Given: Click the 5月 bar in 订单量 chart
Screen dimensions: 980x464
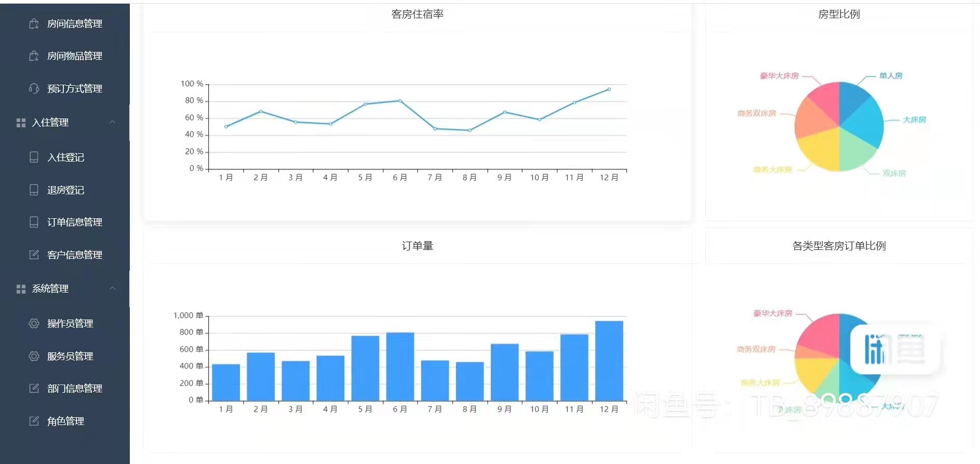Looking at the screenshot, I should click(365, 368).
